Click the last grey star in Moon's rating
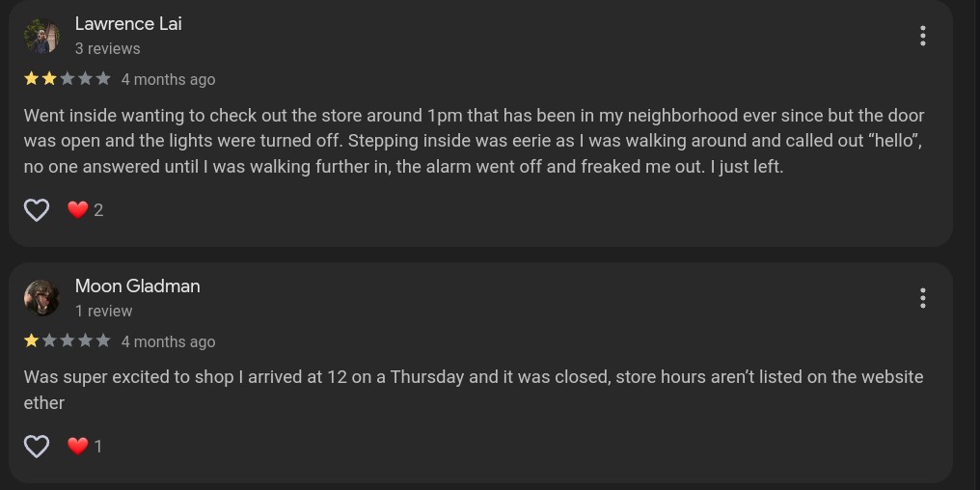Viewport: 980px width, 490px height. tap(103, 340)
